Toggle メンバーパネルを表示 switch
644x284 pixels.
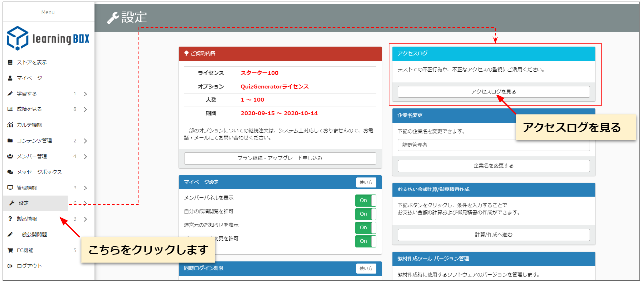pyautogui.click(x=365, y=200)
